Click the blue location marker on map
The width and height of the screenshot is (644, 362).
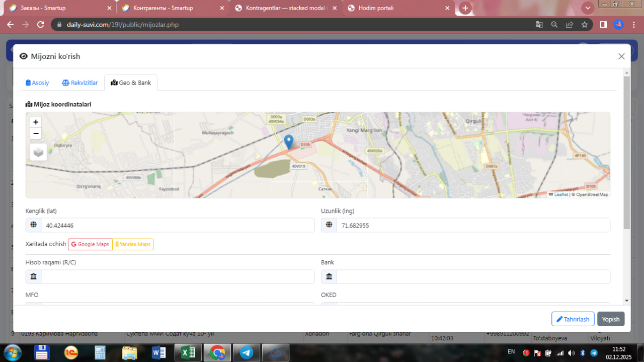289,141
